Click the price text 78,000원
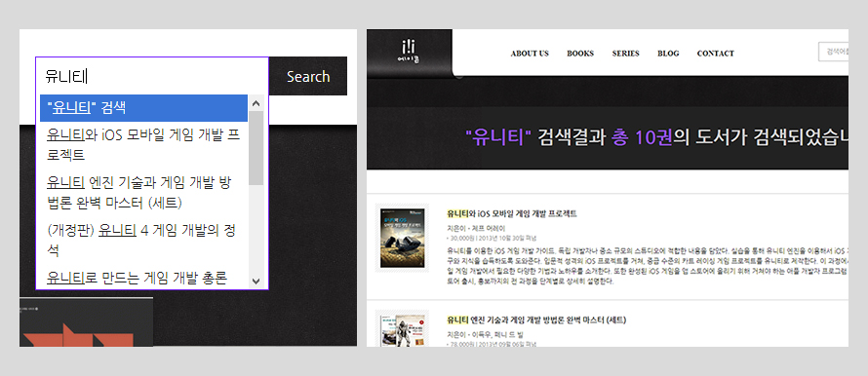The image size is (868, 376). pos(461,345)
